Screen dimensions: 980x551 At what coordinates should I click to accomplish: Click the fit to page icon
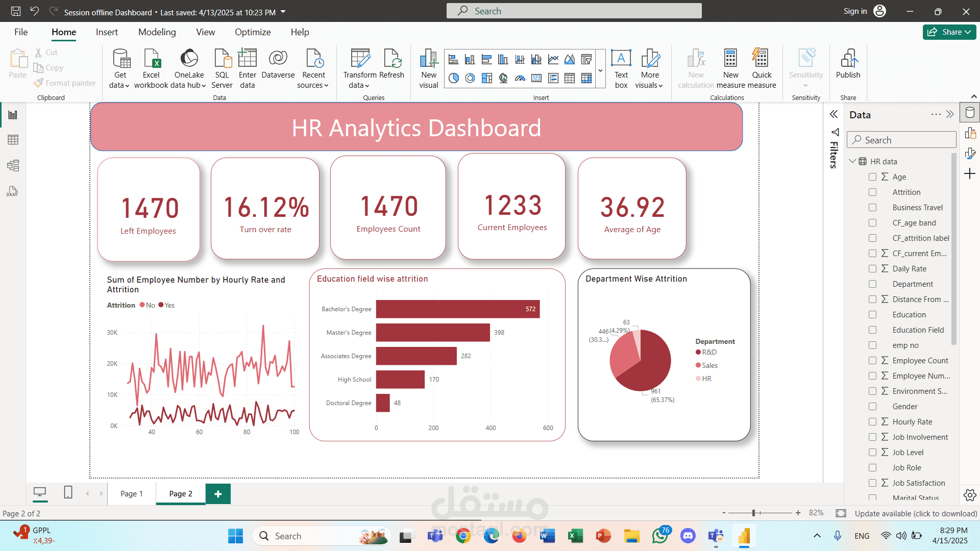pos(841,513)
